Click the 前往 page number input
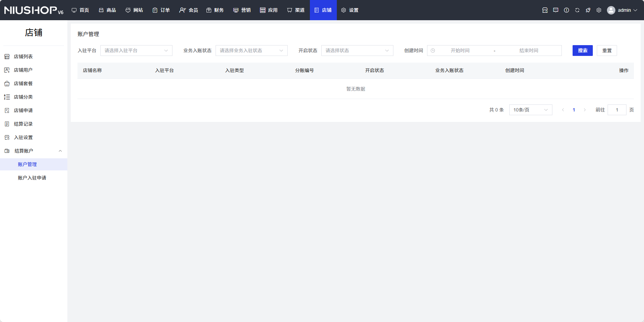Image resolution: width=644 pixels, height=322 pixels. (x=617, y=110)
